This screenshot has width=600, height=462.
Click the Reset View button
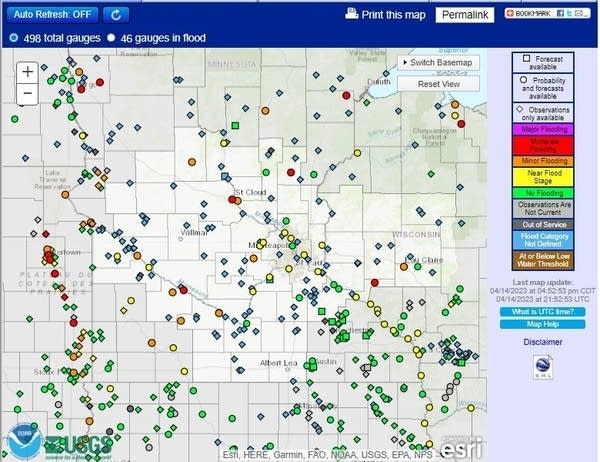(x=439, y=84)
